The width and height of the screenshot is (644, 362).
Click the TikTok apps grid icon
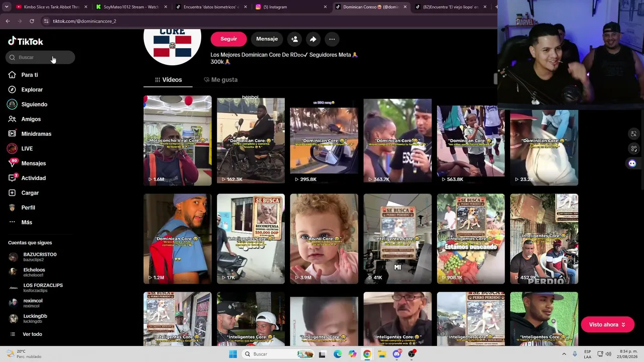(633, 149)
